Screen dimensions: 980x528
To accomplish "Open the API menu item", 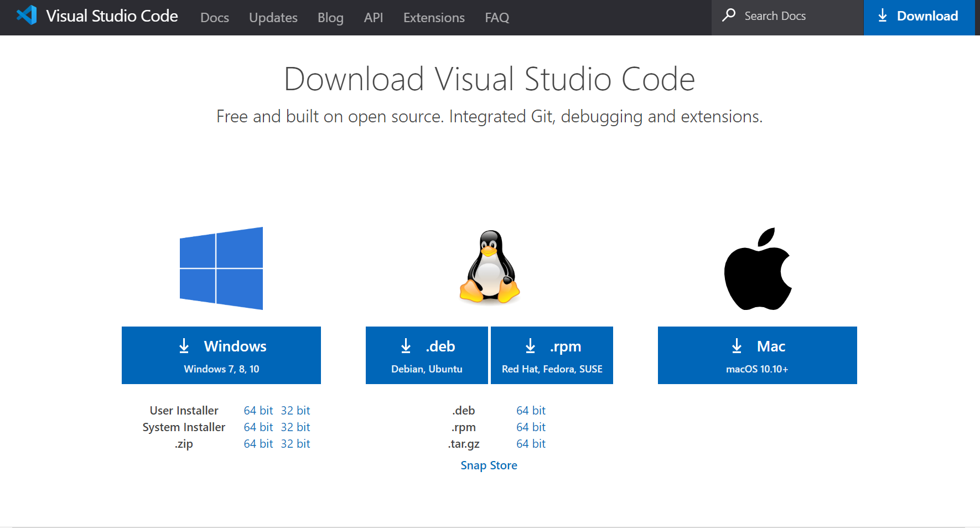I will pos(374,18).
